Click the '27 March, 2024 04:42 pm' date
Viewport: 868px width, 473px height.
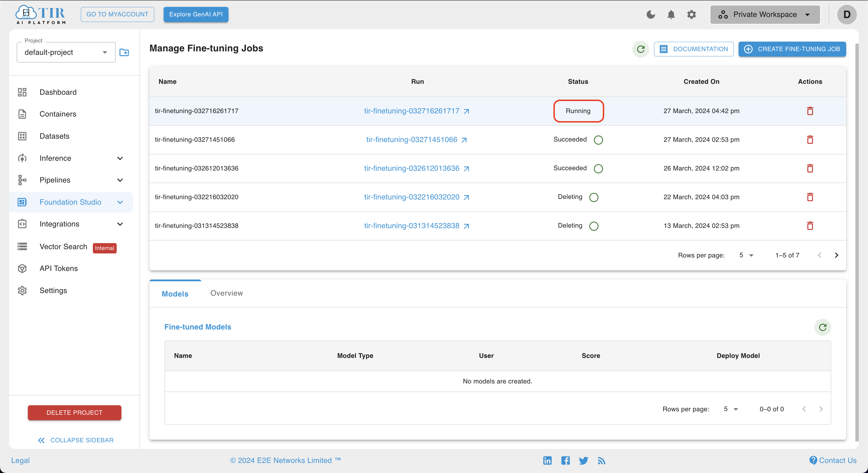coord(701,111)
